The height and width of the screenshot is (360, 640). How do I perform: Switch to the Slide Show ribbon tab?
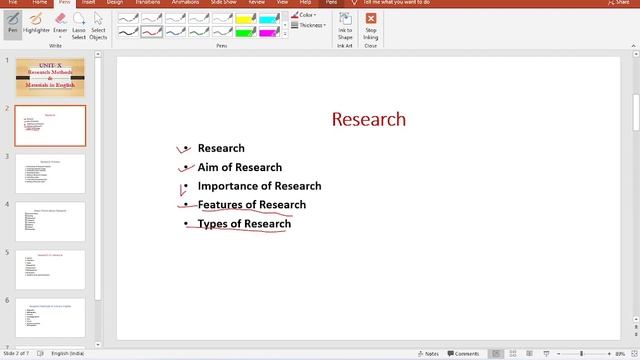point(224,2)
